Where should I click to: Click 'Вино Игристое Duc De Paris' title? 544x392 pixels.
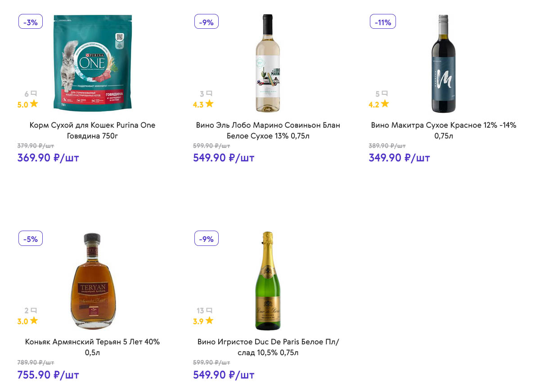pos(268,347)
